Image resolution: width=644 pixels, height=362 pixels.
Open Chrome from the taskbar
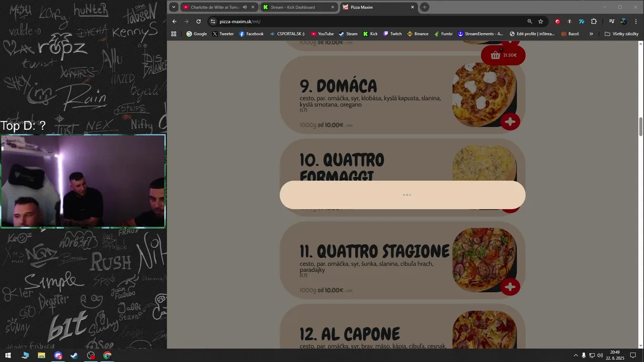tap(107, 355)
